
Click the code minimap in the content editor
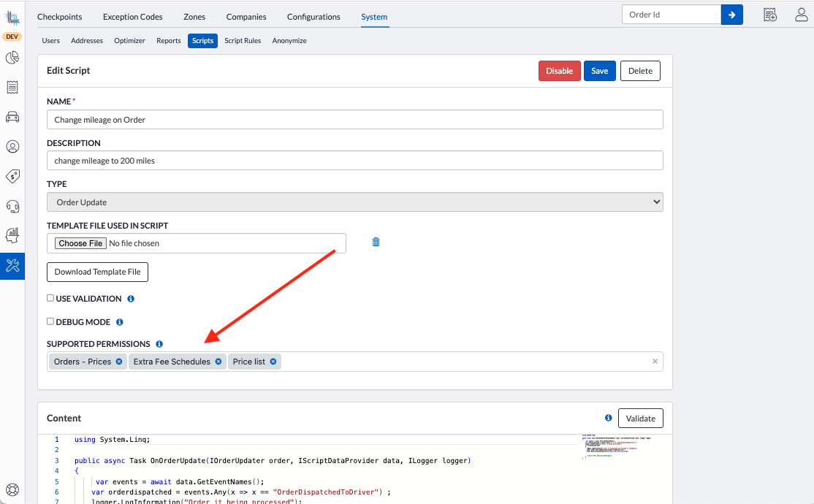coord(617,446)
